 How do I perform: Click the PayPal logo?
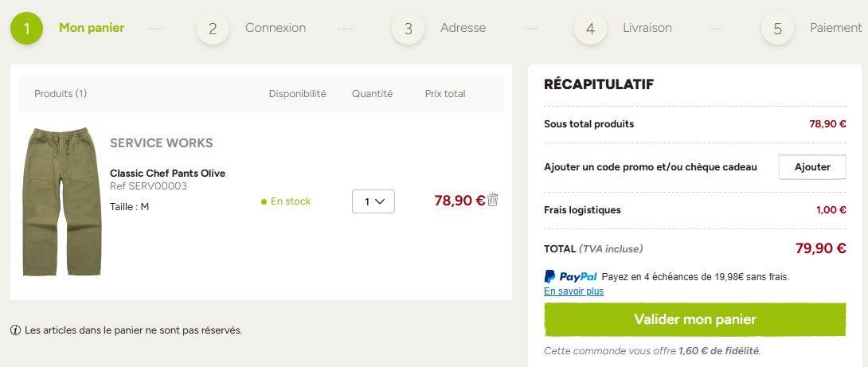pos(571,276)
